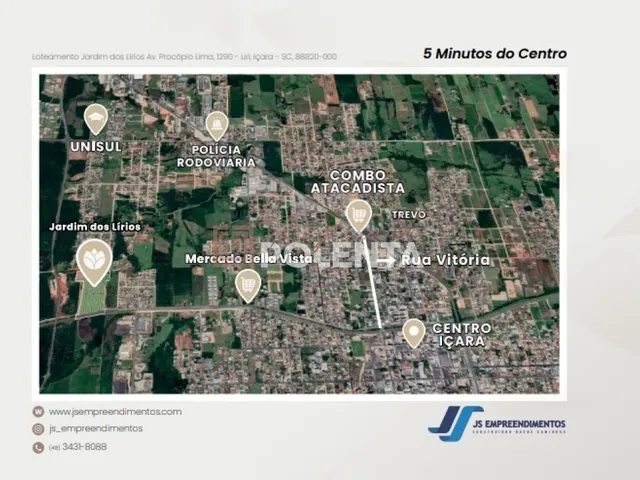Click the arrow pointing to Rua Vitória
640x480 pixels.
pyautogui.click(x=386, y=260)
